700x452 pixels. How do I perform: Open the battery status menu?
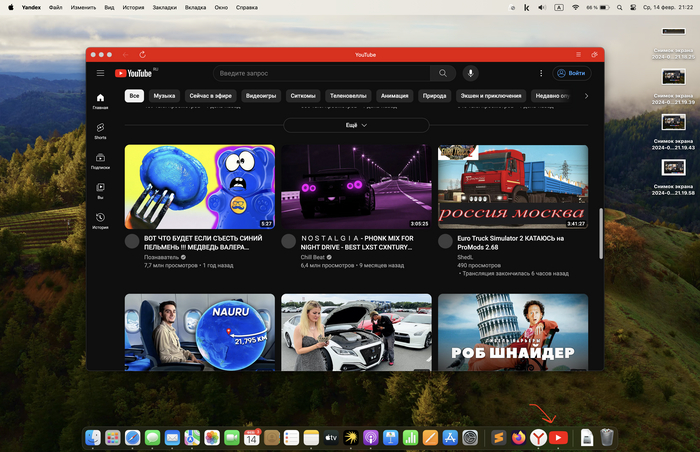click(598, 8)
